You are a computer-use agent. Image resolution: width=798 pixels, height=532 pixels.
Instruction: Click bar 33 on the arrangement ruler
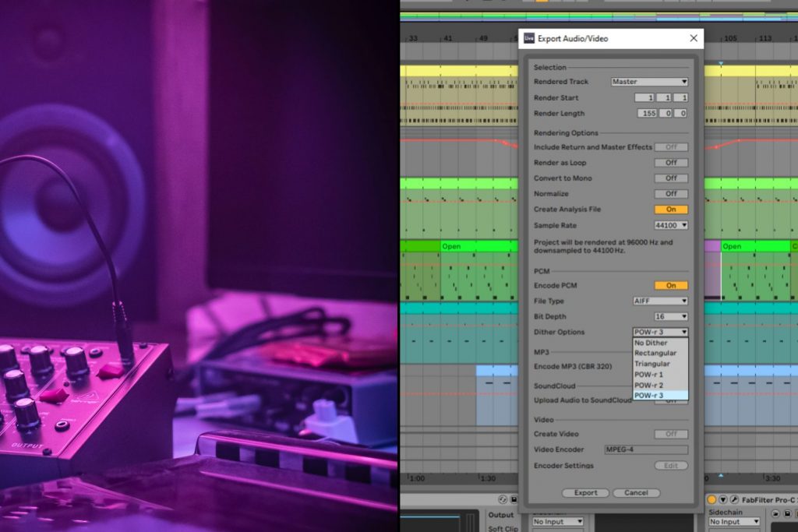pos(413,38)
